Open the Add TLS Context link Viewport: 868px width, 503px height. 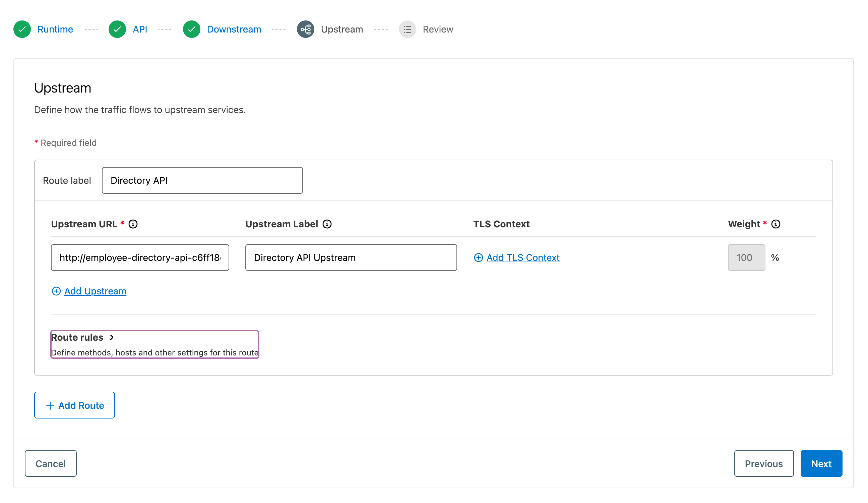click(523, 258)
